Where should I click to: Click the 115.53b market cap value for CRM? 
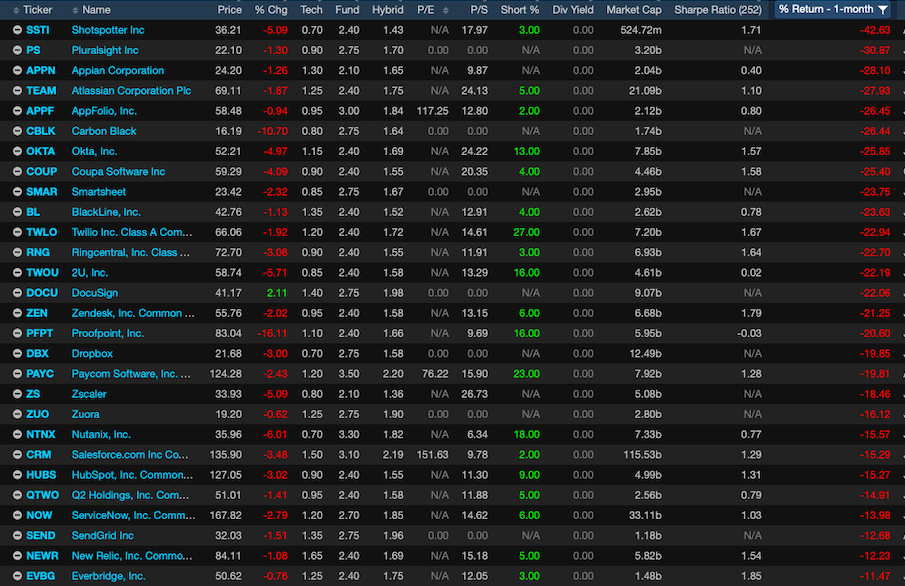642,454
